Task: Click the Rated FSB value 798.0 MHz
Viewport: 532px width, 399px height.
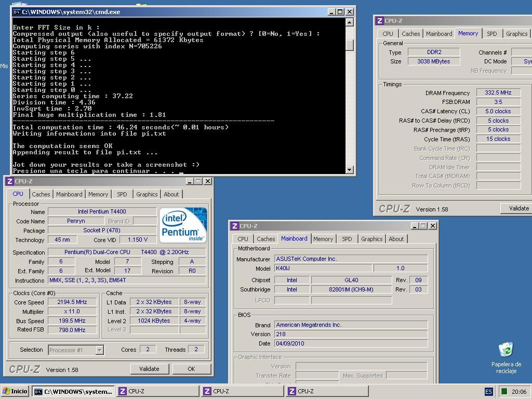Action: coord(72,330)
